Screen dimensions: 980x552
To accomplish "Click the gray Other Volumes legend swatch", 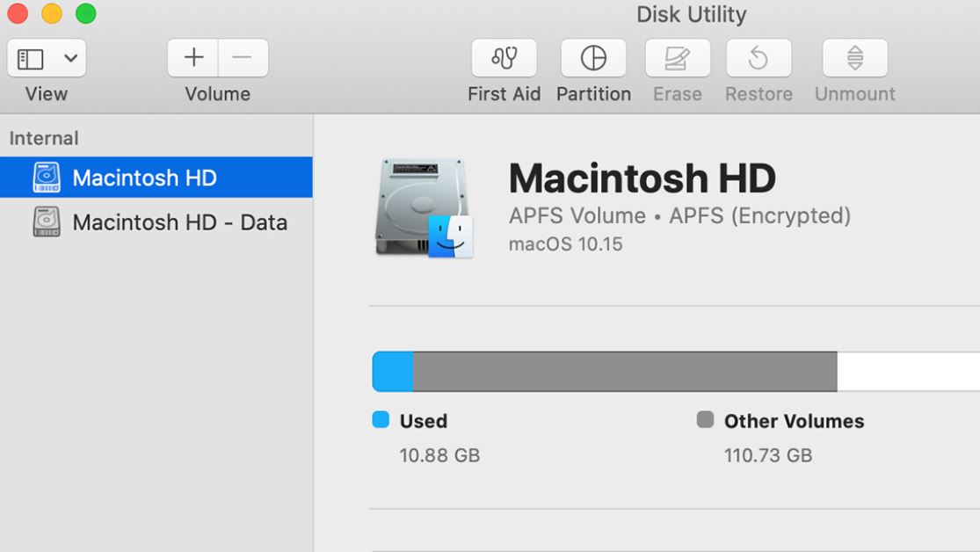I will point(705,419).
